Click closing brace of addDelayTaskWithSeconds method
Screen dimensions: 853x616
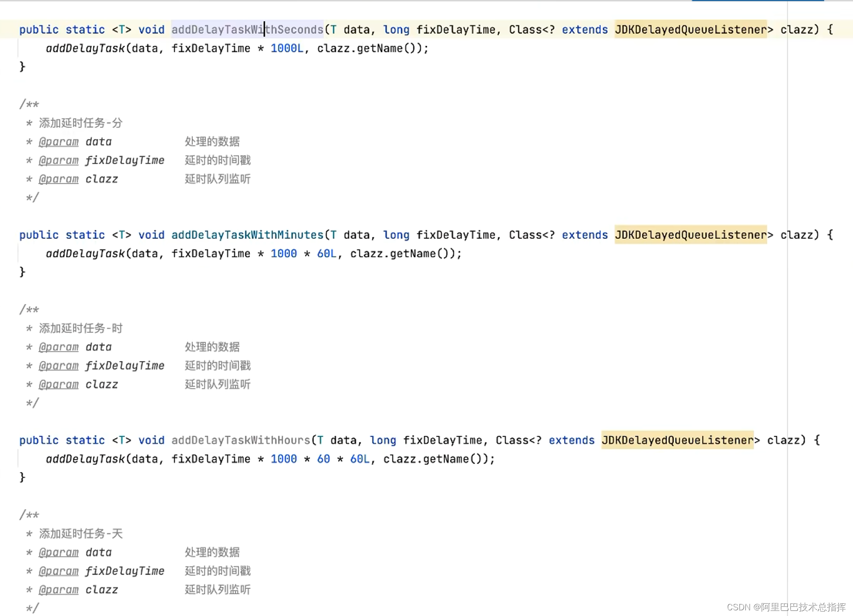click(22, 67)
